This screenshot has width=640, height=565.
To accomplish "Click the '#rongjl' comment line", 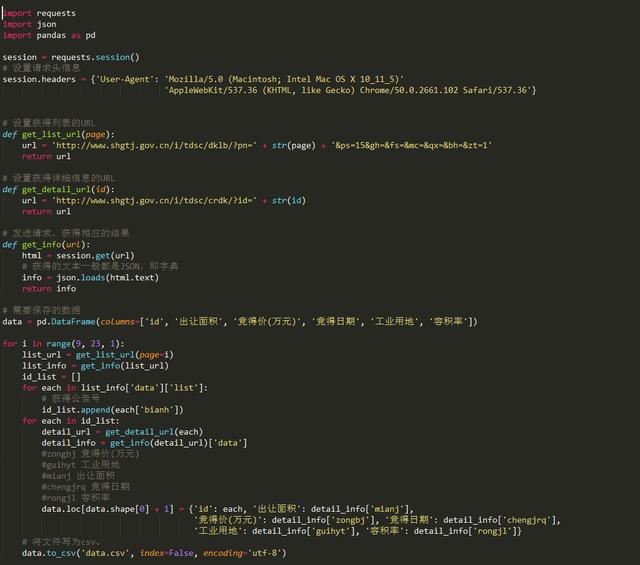I will click(x=76, y=498).
